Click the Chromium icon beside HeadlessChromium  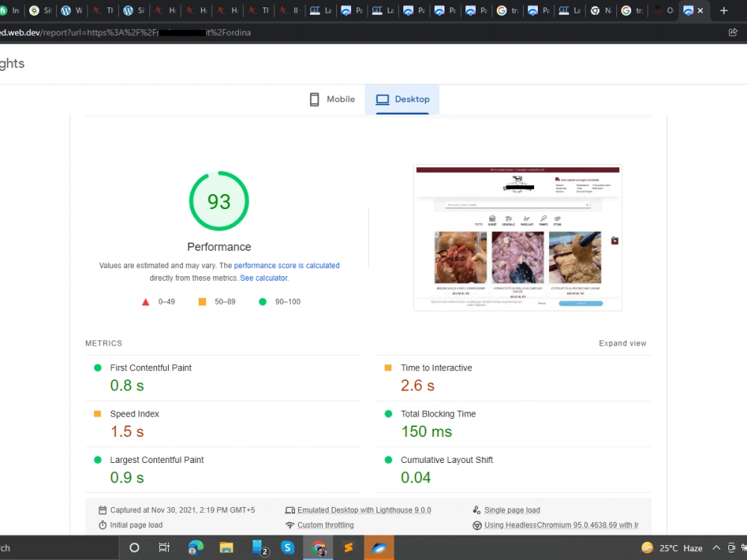[x=477, y=525]
